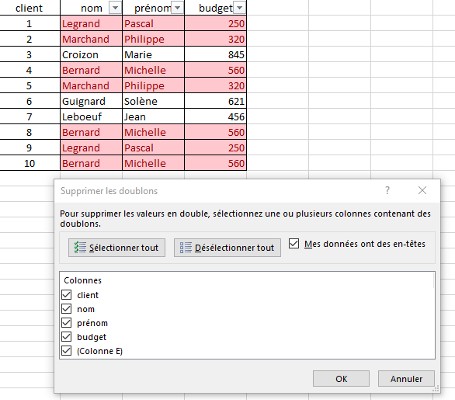Select the budget cell 456

[215, 117]
